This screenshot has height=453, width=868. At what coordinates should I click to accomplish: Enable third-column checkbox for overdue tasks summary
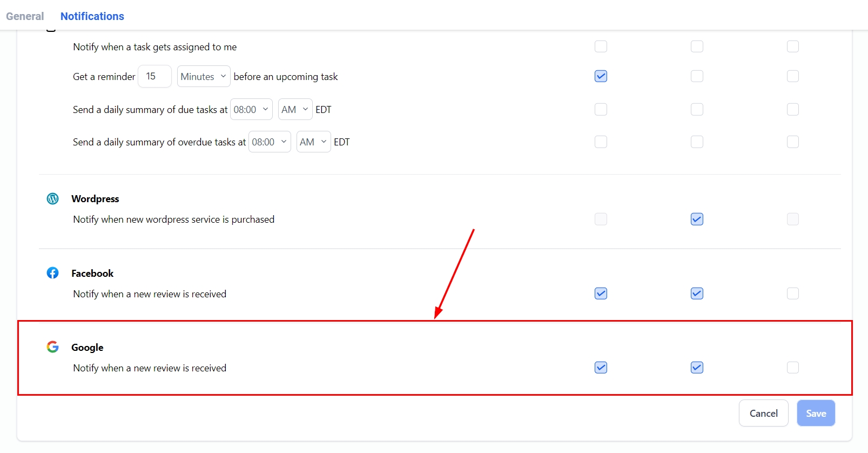tap(793, 142)
